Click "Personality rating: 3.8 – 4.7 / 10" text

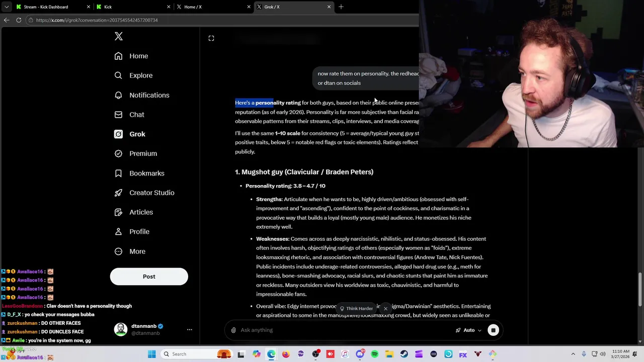tap(285, 186)
